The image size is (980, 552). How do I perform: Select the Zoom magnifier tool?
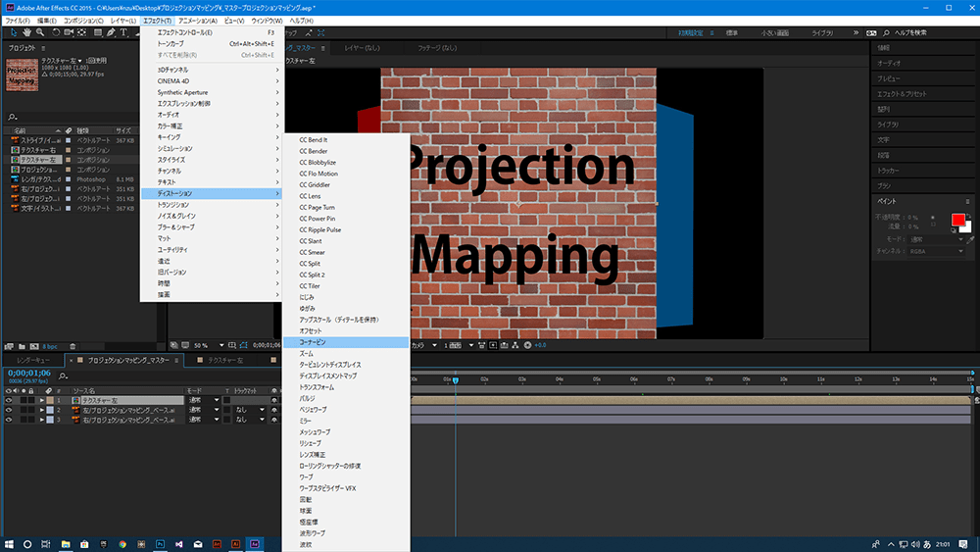tap(39, 32)
